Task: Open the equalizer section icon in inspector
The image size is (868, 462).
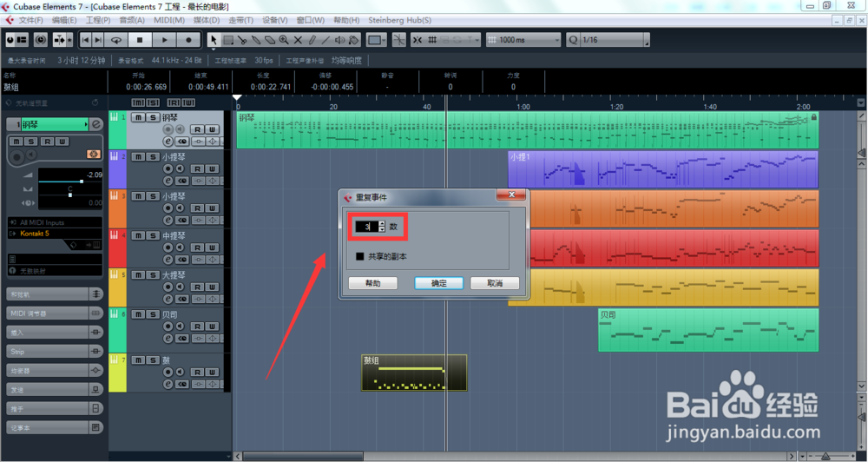Action: (x=95, y=371)
